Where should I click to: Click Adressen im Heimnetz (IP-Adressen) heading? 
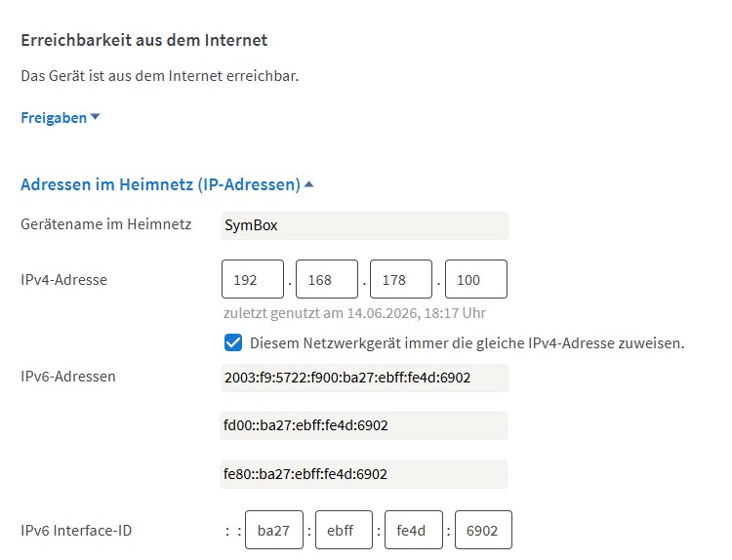point(160,184)
